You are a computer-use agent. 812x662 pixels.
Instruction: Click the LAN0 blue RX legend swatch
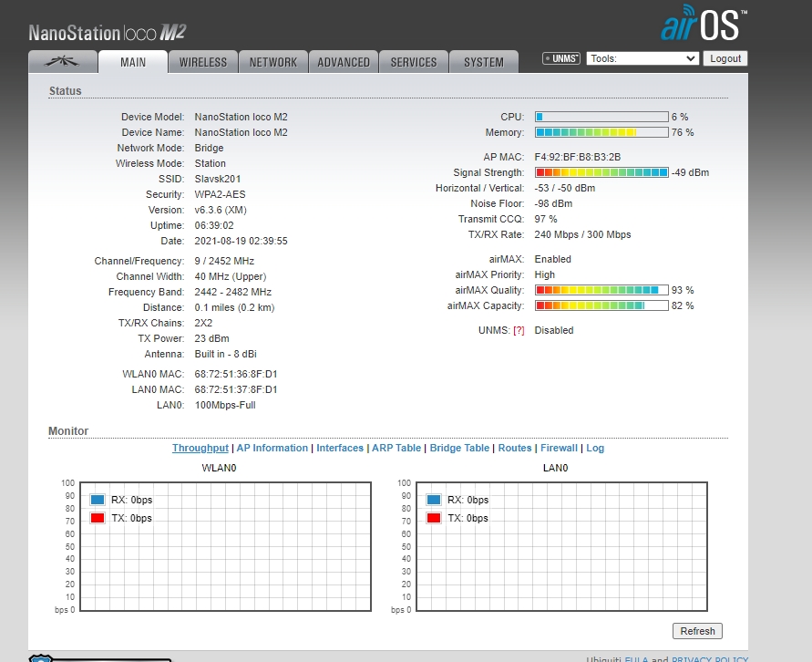point(434,500)
